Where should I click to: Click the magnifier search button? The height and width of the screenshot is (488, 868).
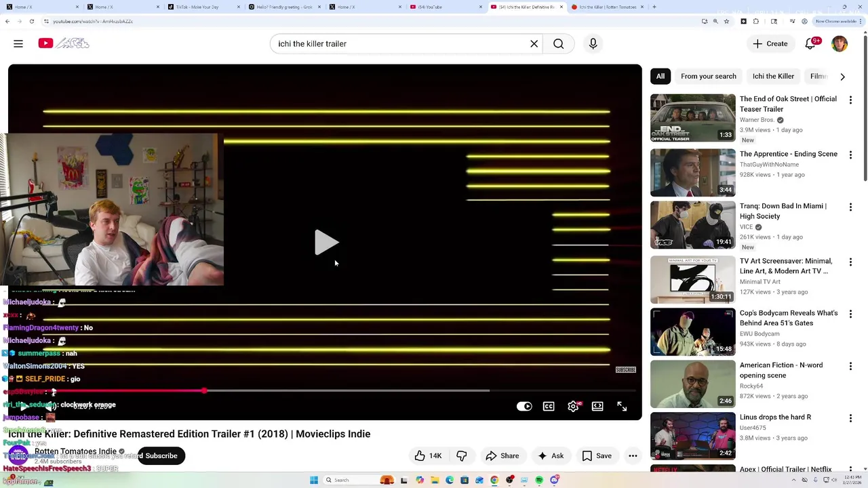[x=558, y=43]
